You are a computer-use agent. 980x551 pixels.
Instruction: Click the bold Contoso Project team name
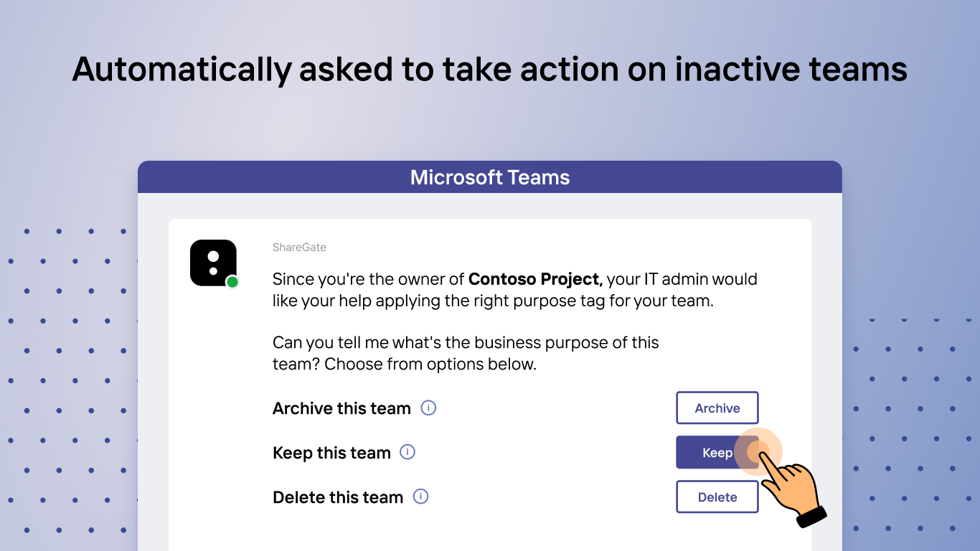pyautogui.click(x=535, y=279)
